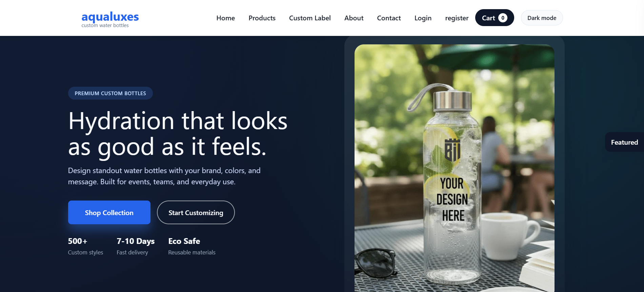Click the Shop Collection button
644x292 pixels.
109,212
